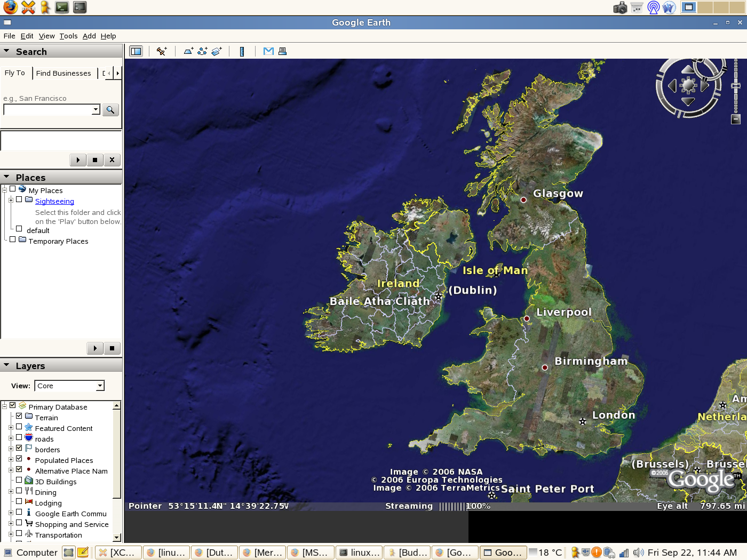The height and width of the screenshot is (560, 747).
Task: Stop the search results tour
Action: [95, 160]
